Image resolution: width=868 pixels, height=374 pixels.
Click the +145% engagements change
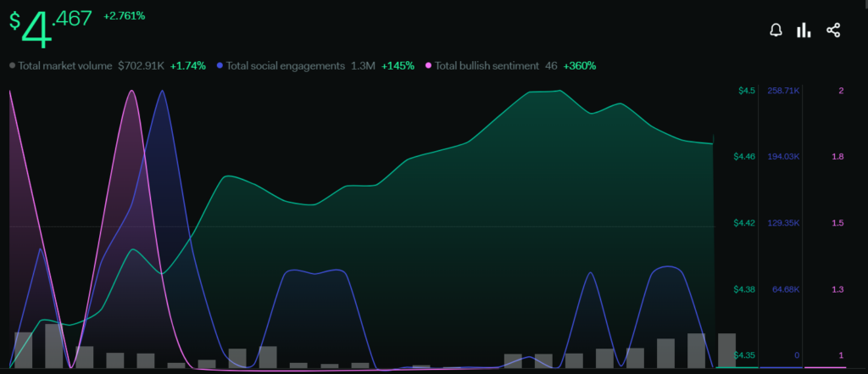398,66
